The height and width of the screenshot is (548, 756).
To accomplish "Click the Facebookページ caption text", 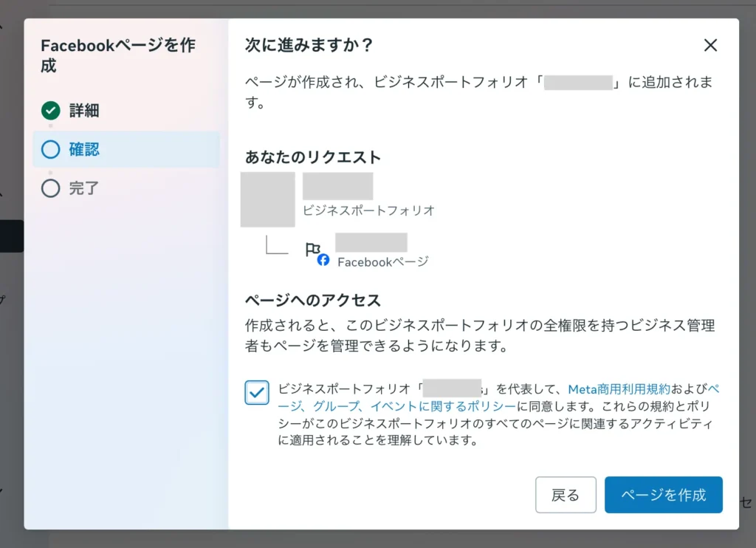I will (x=382, y=261).
